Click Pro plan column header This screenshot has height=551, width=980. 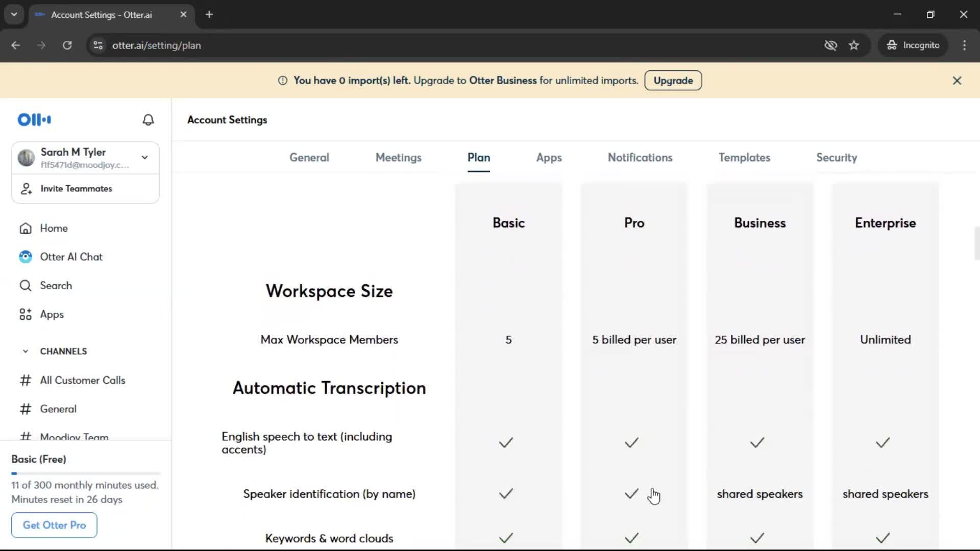(x=634, y=223)
